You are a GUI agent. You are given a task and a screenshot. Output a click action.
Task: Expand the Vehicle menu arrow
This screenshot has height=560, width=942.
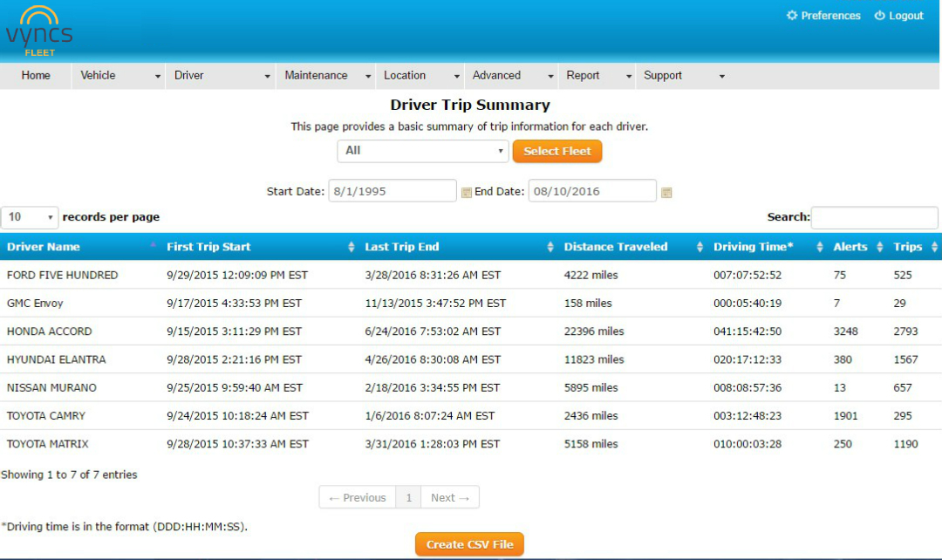point(158,77)
